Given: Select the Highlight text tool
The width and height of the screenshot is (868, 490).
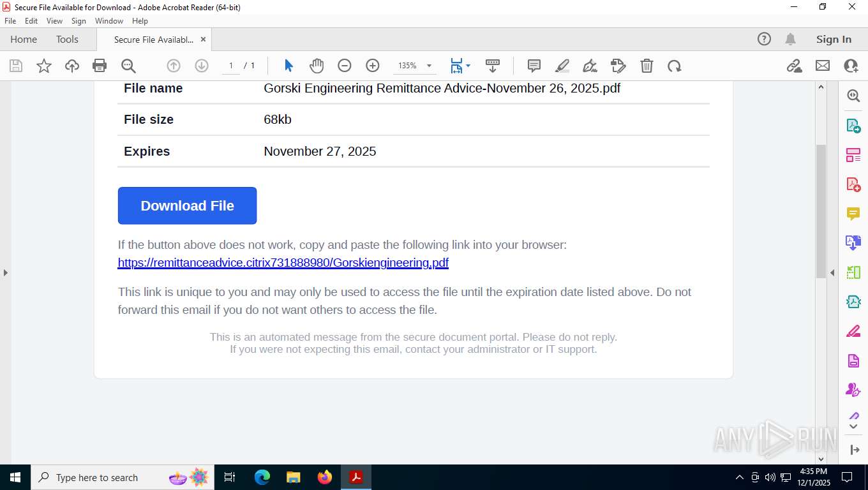Looking at the screenshot, I should tap(562, 66).
